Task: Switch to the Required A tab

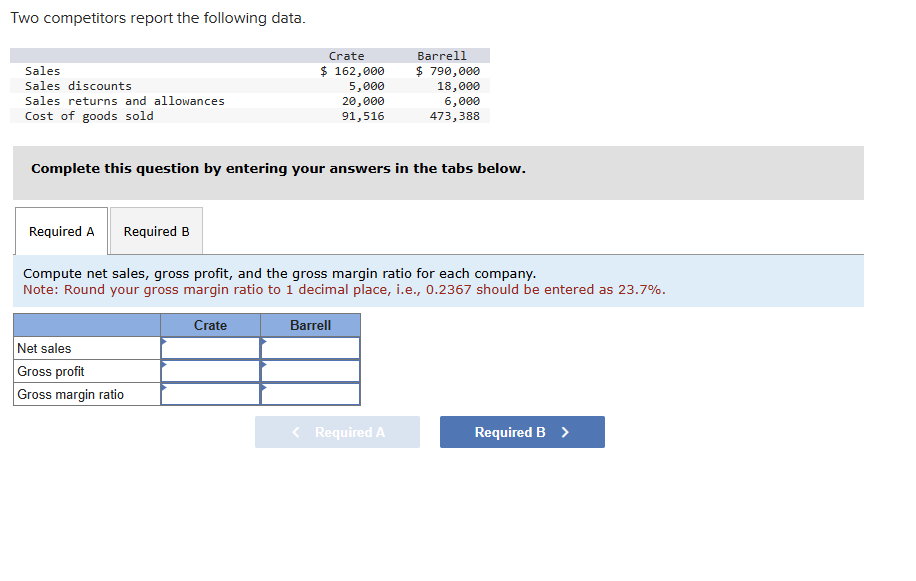Action: click(x=61, y=231)
